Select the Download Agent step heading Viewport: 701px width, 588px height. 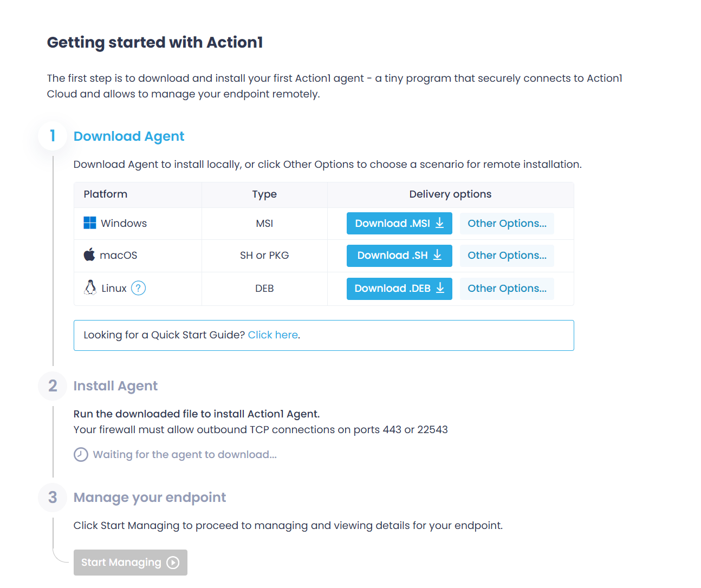(129, 136)
